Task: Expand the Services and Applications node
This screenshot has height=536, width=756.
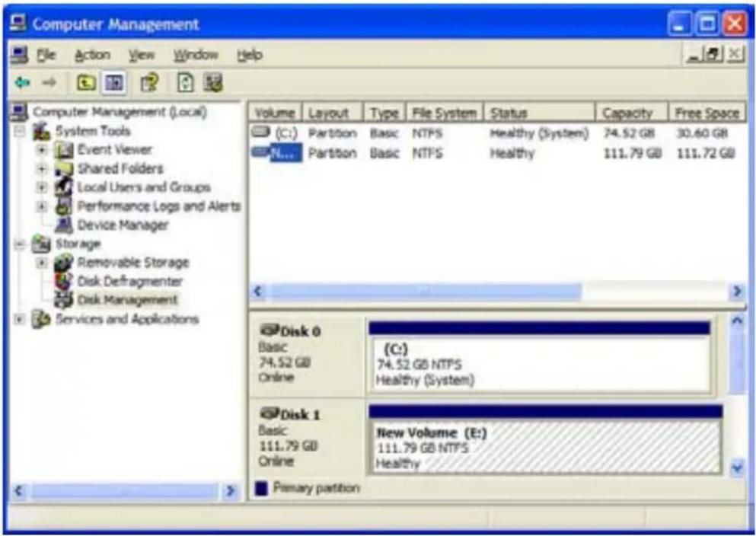Action: click(20, 319)
